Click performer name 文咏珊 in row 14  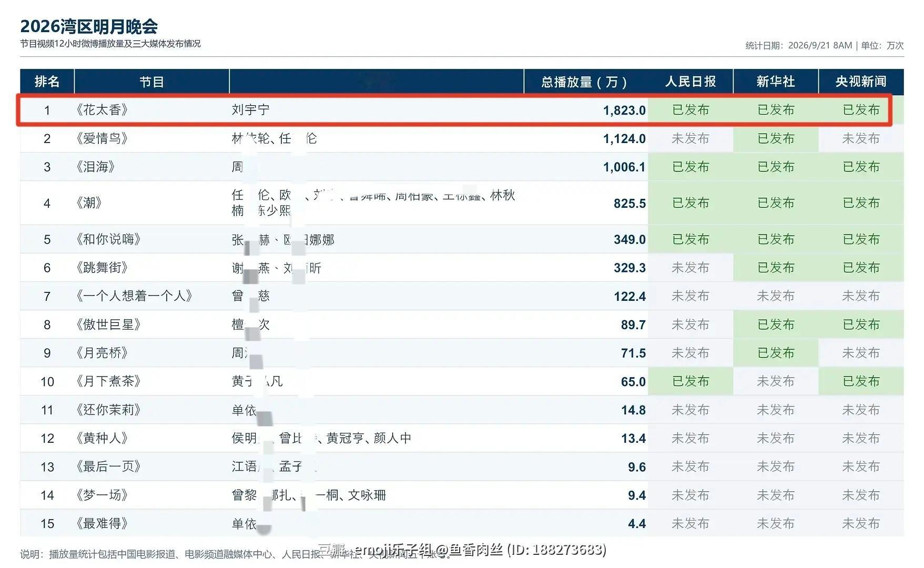coord(367,495)
